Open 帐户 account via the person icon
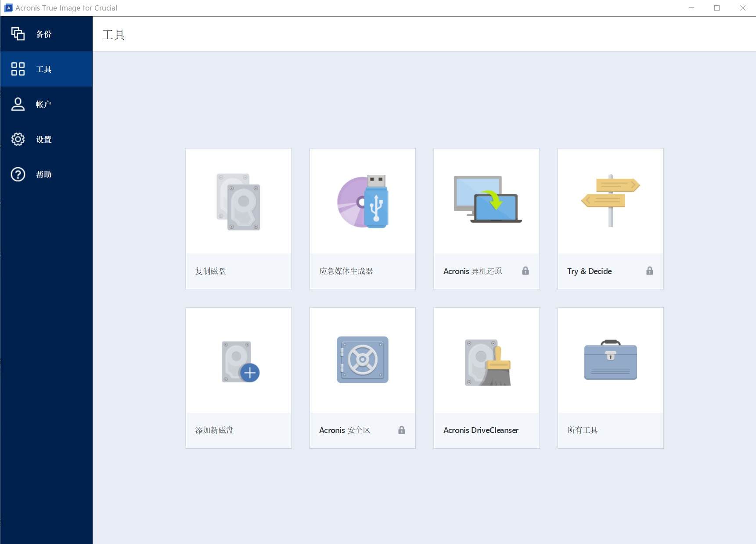 [x=18, y=104]
